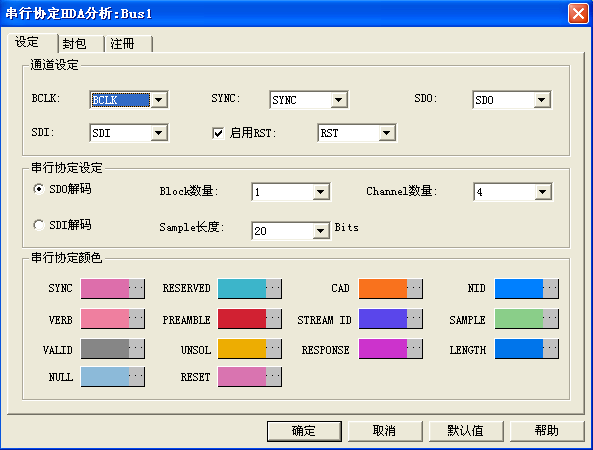Click the ellipsis button beside PREAMBLE color
This screenshot has height=450, width=593.
coord(273,319)
